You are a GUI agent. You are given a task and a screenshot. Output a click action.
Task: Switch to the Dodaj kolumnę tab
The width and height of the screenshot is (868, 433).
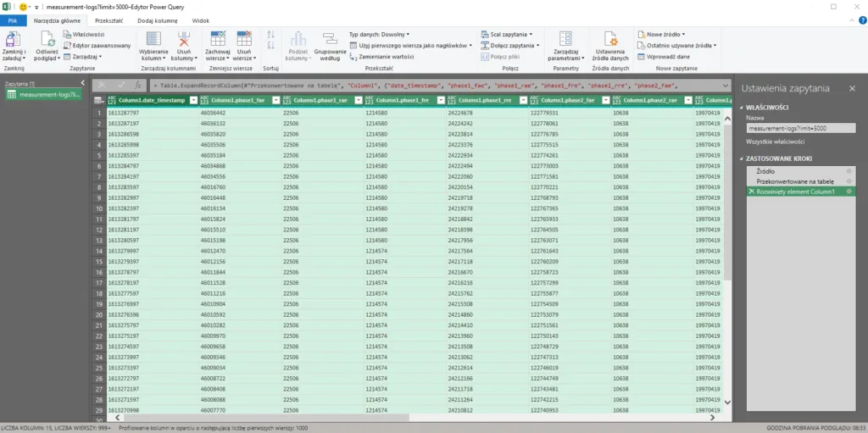(x=159, y=20)
